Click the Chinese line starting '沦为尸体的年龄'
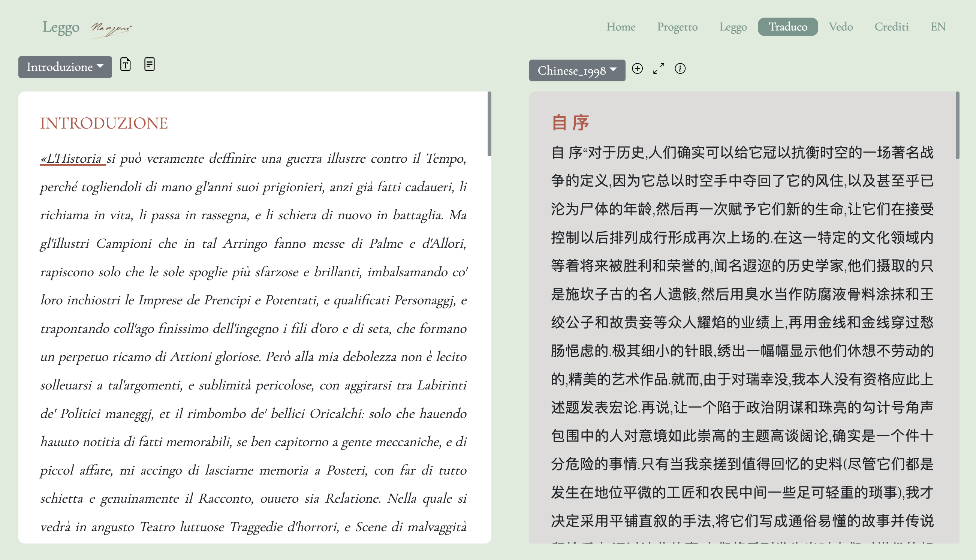This screenshot has width=976, height=560. pyautogui.click(x=742, y=209)
